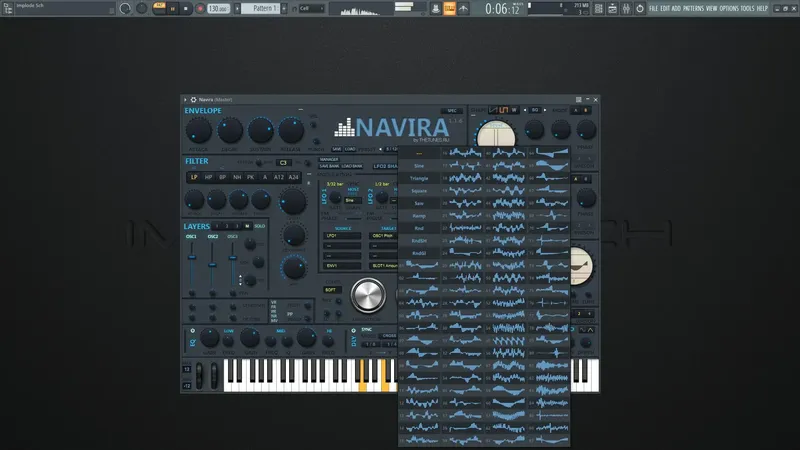Open the Pattern 1 selector dropdown
Viewport: 800px width, 450px height.
click(x=260, y=9)
